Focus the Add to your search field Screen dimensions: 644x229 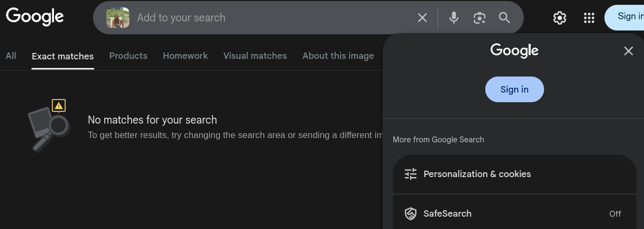point(273,18)
